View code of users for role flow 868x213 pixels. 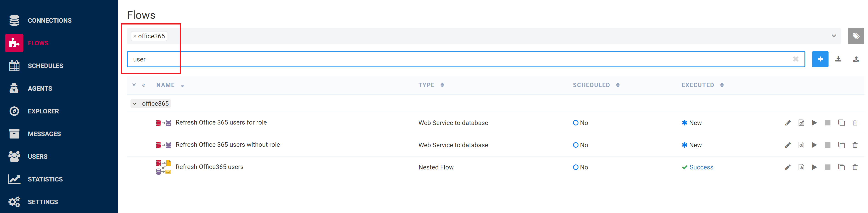coord(801,123)
